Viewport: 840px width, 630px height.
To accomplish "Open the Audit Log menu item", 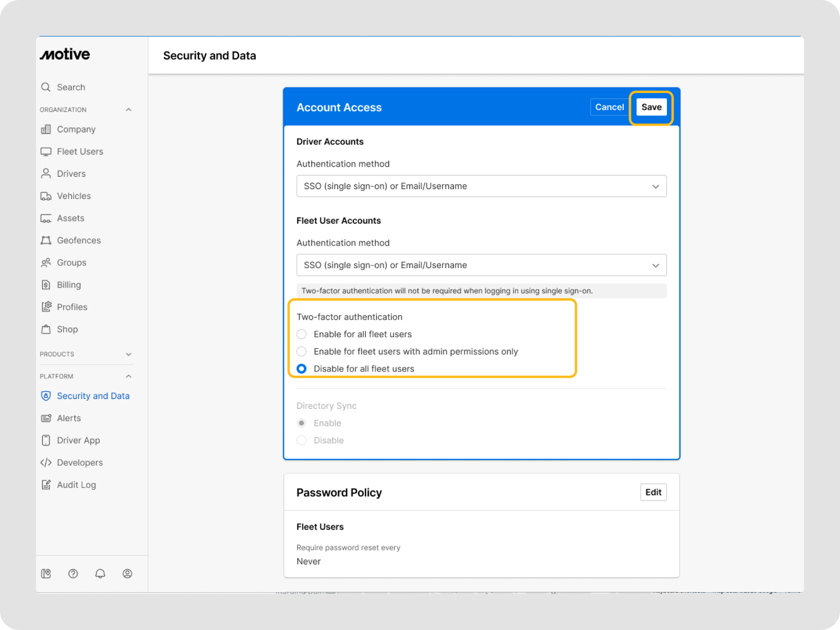I will coord(76,485).
